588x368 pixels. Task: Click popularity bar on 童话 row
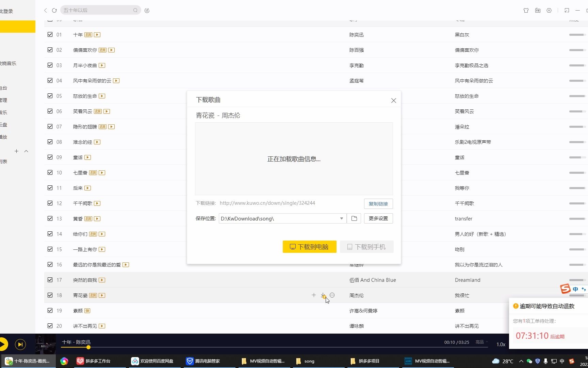[577, 157]
